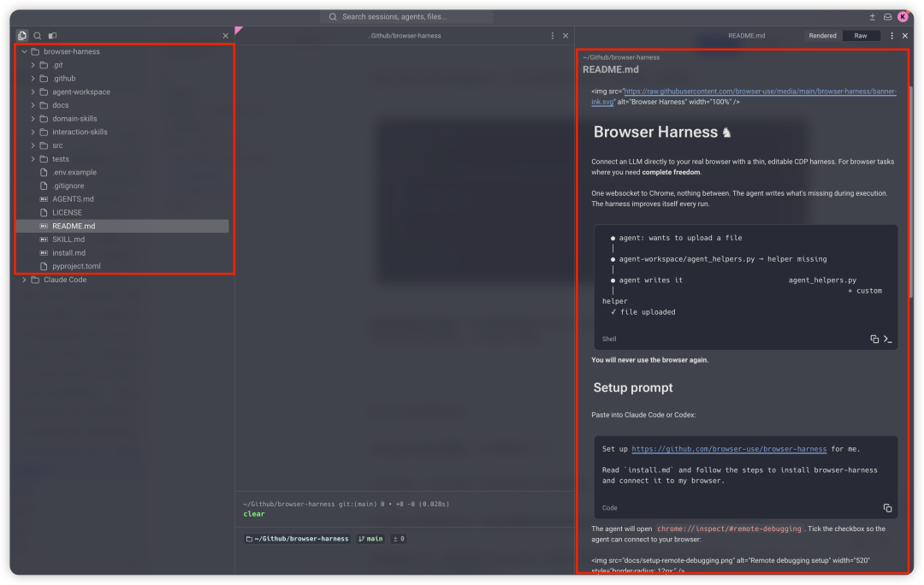Select the README.md tab title
The image size is (924, 585).
[746, 36]
